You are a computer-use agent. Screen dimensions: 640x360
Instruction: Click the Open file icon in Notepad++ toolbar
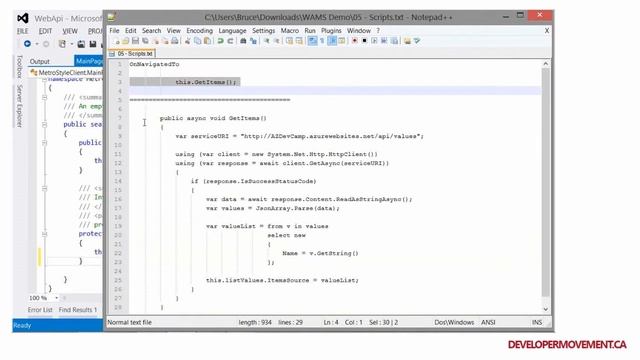(126, 41)
